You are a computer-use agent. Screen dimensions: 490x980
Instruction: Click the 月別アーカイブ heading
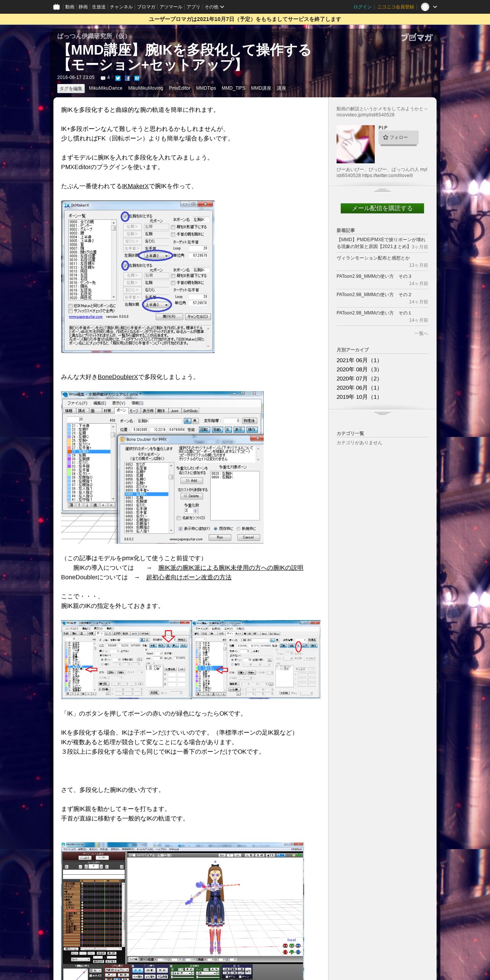pyautogui.click(x=353, y=350)
